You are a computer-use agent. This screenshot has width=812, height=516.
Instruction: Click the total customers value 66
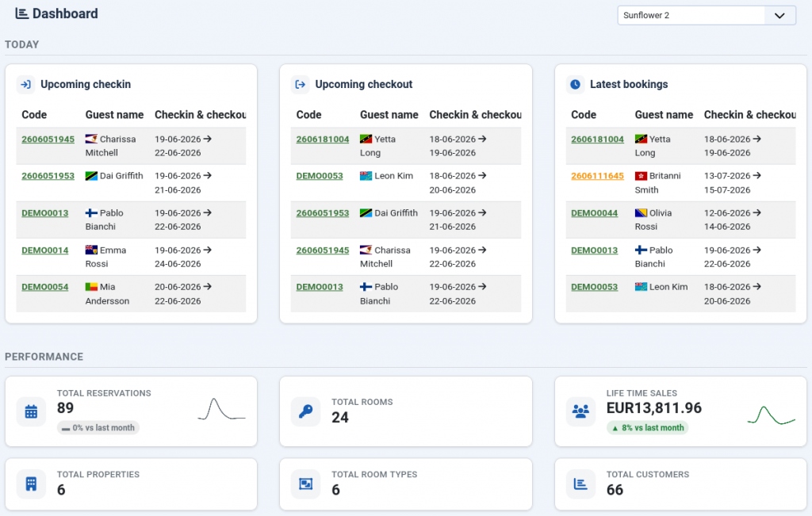(x=615, y=490)
